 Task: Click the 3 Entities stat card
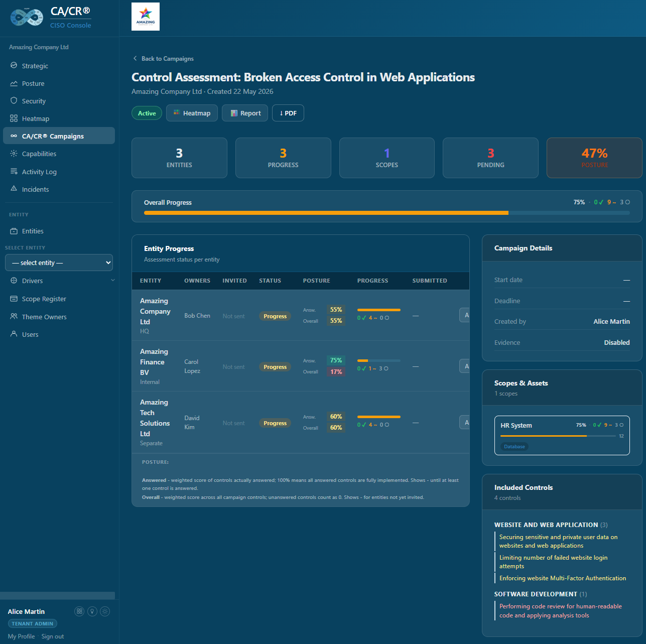click(x=179, y=158)
